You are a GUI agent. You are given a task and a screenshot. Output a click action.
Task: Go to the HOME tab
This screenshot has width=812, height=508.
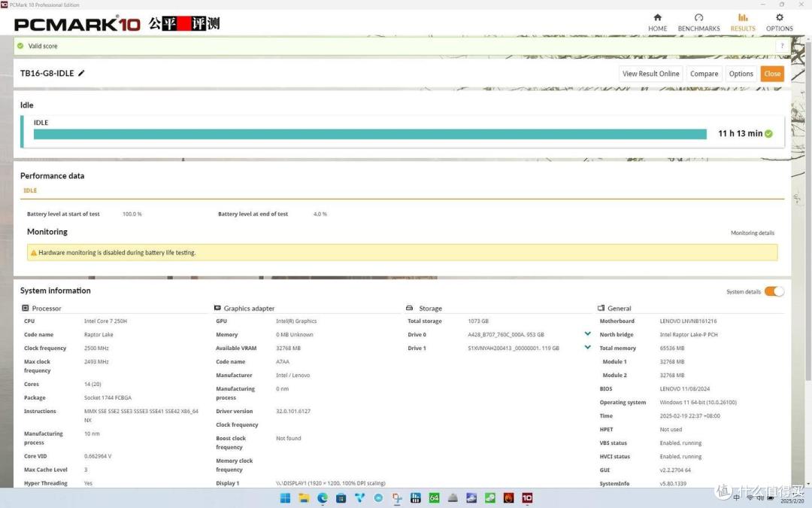tap(657, 23)
